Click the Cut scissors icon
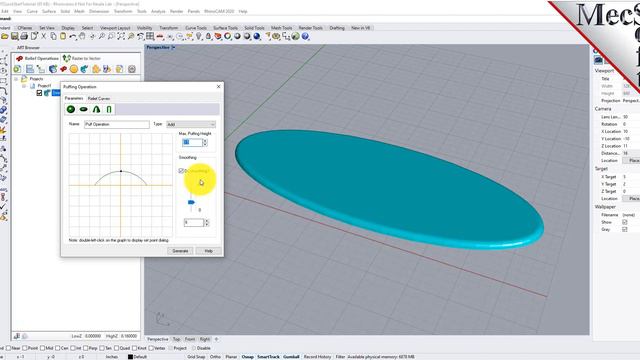This screenshot has height=360, width=640. click(44, 36)
